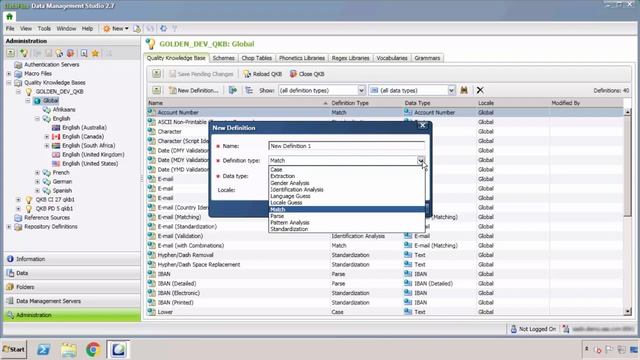Click the green home icon

coord(9,16)
